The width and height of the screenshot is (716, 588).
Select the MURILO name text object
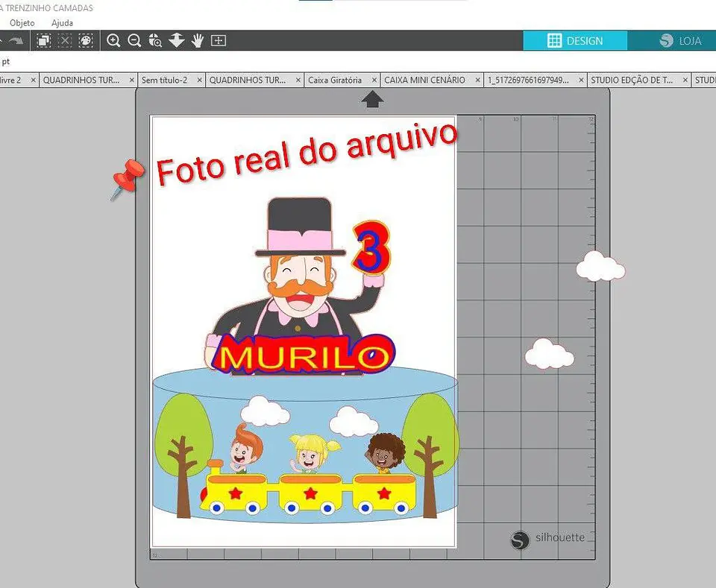pyautogui.click(x=303, y=355)
